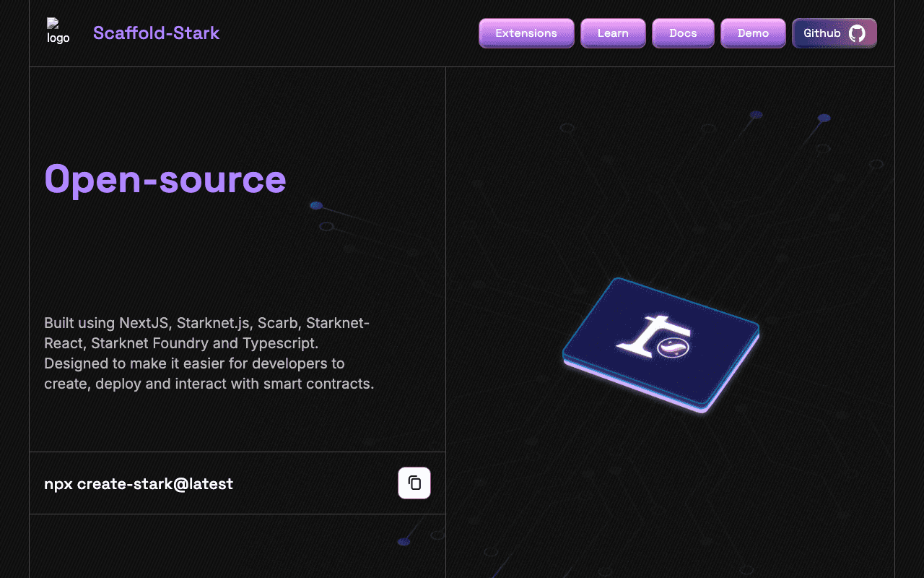
Task: Click the 'Built using NextJS' description paragraph
Action: click(209, 353)
